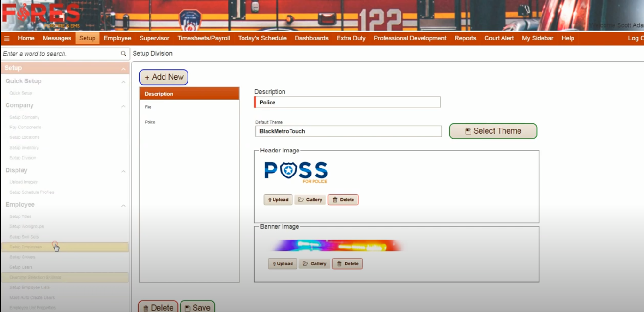Go to the Home menu

(26, 38)
